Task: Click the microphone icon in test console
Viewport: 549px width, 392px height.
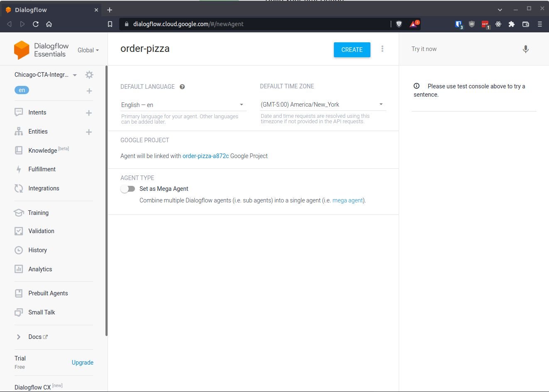Action: tap(526, 49)
